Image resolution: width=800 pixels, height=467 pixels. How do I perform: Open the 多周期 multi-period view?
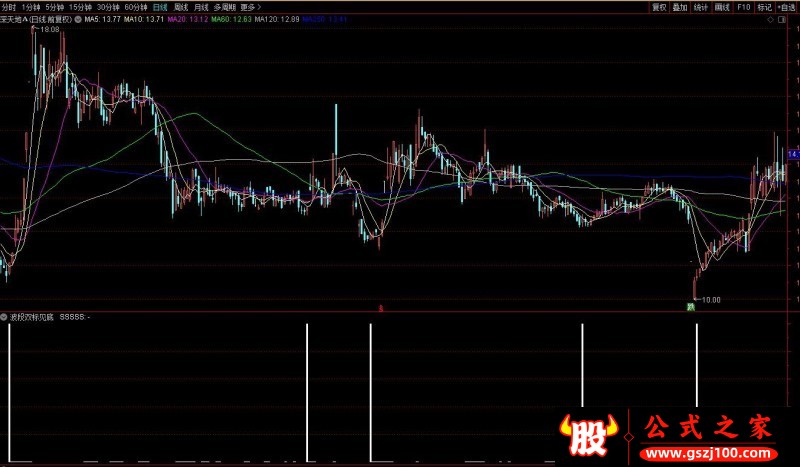coord(224,6)
